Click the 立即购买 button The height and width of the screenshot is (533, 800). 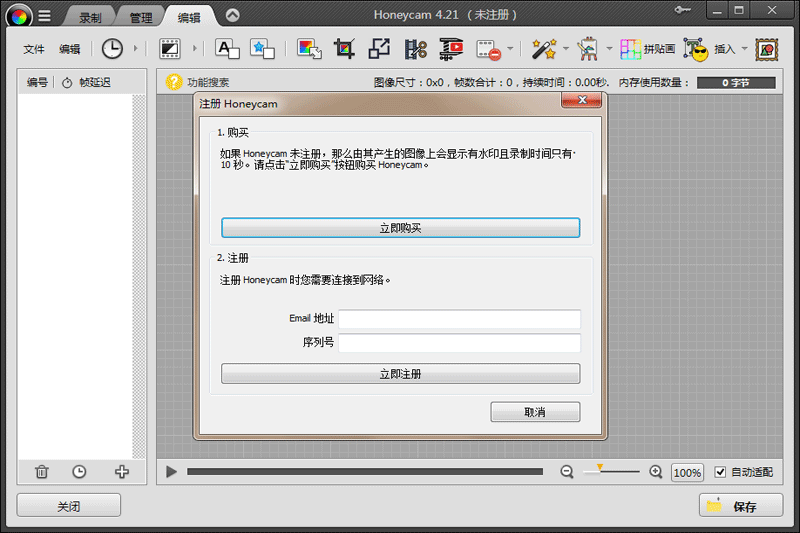pyautogui.click(x=400, y=228)
